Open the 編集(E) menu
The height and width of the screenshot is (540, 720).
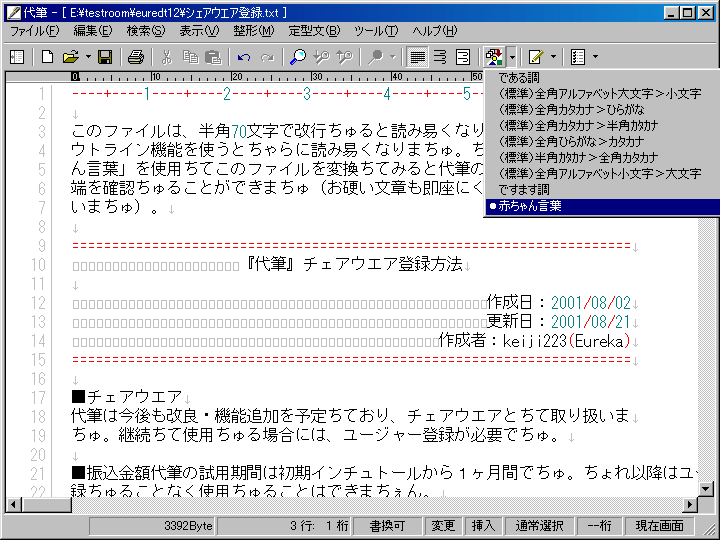tap(93, 31)
